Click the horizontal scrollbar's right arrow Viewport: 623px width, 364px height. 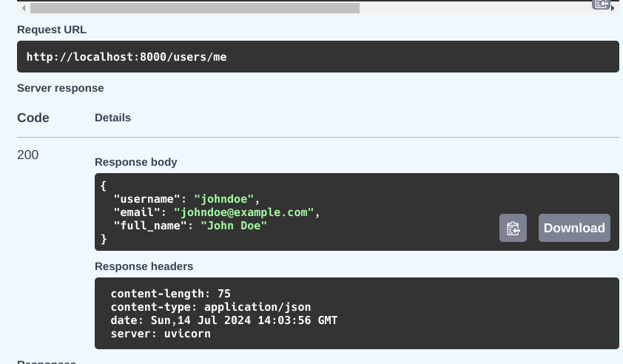click(613, 8)
